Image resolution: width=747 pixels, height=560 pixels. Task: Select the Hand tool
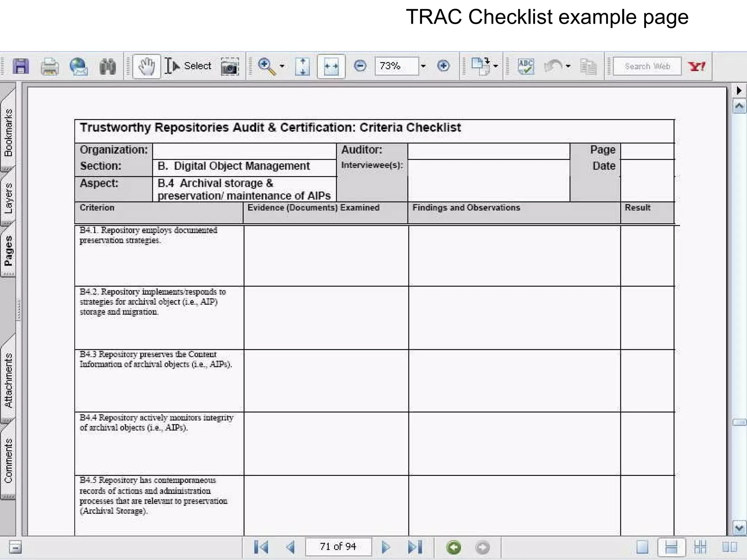coord(147,66)
